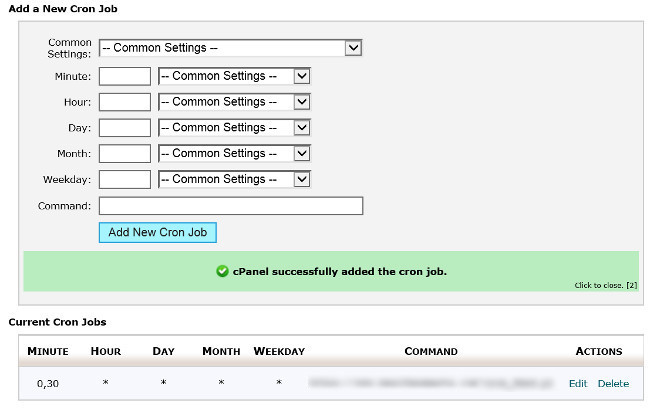Image resolution: width=650 pixels, height=410 pixels.
Task: Expand the Weekday common settings dropdown
Action: click(x=235, y=180)
